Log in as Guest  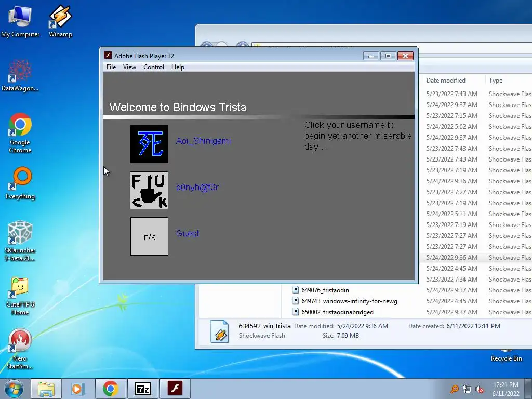pos(188,233)
